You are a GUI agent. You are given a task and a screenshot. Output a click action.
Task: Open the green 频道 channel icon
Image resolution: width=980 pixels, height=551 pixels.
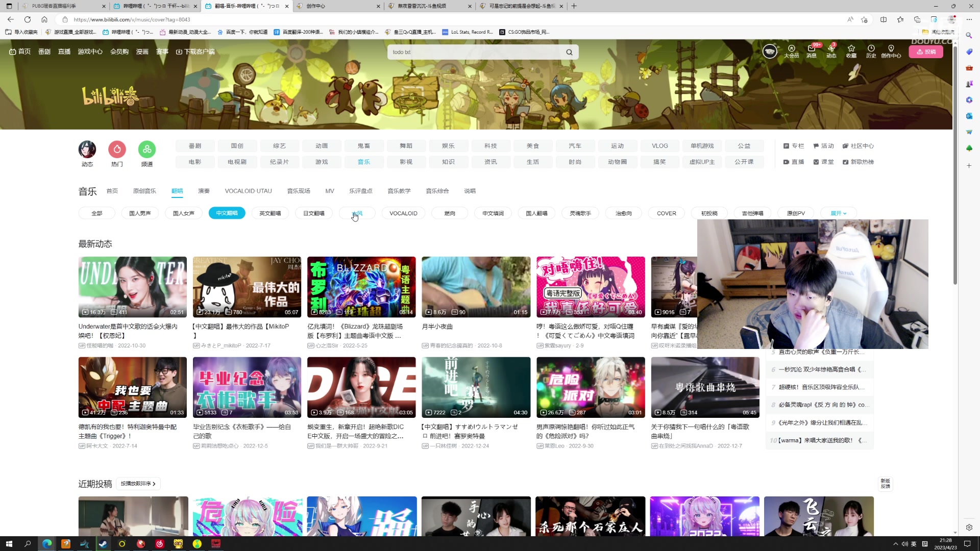pos(147,149)
